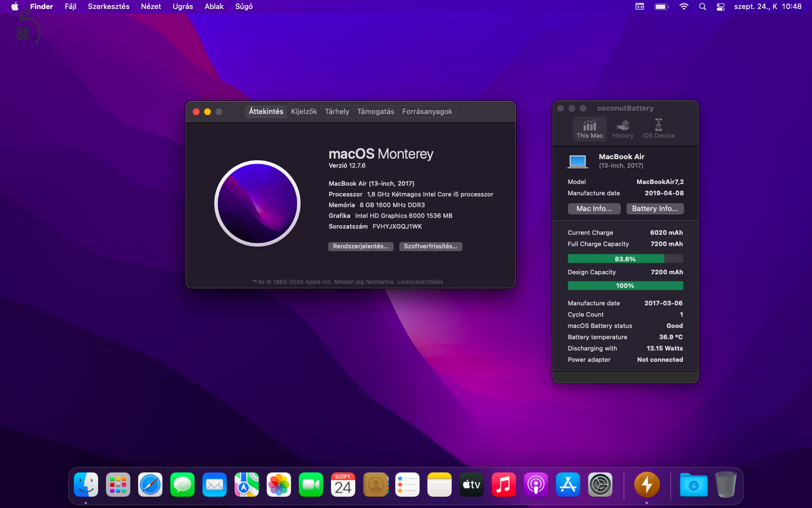Select the Áttekintés tab
Image resolution: width=812 pixels, height=508 pixels.
tap(266, 112)
